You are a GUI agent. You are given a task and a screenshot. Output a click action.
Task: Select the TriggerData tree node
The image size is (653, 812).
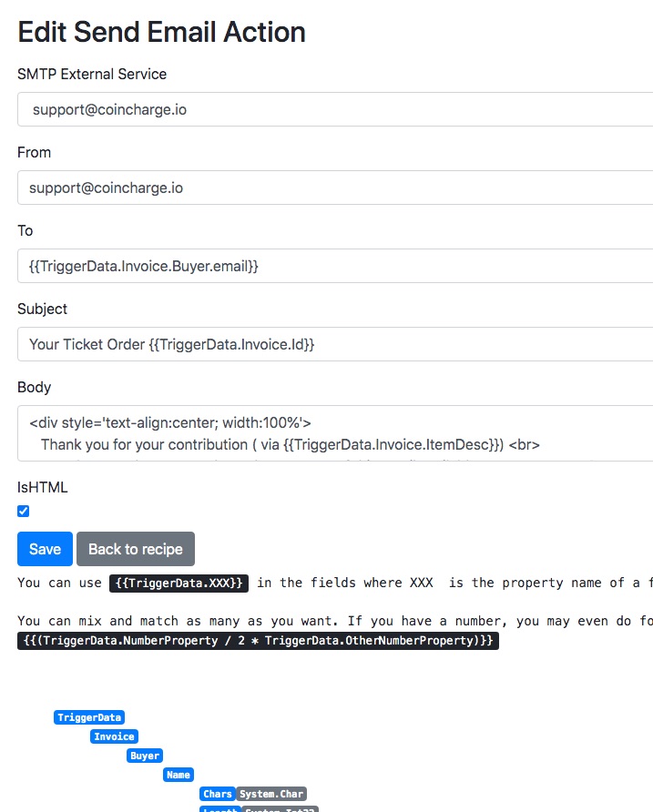point(89,717)
